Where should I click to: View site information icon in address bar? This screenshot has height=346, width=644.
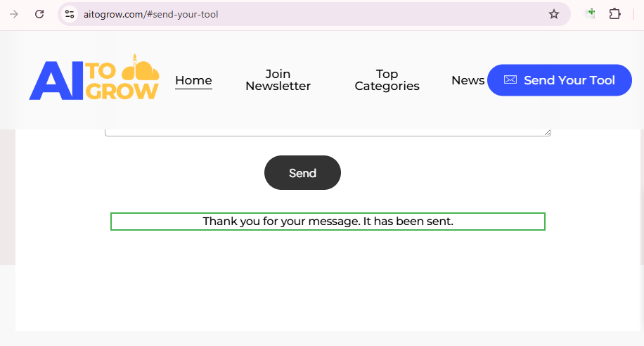click(x=69, y=14)
